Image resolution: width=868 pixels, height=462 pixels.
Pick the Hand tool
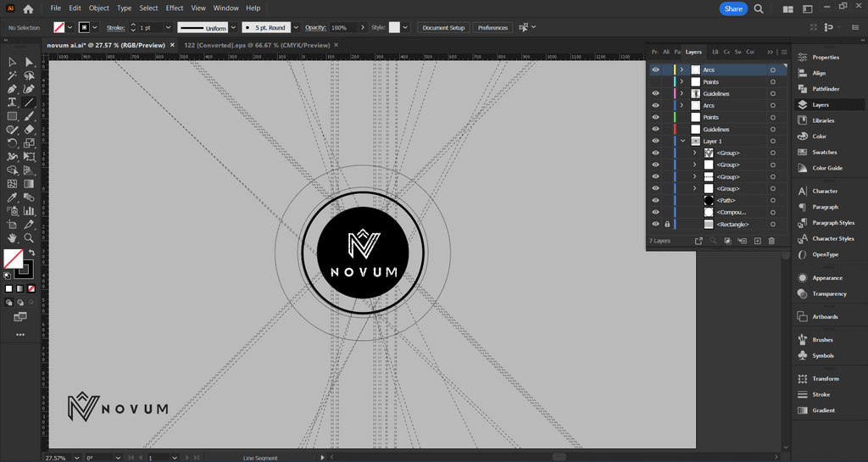tap(12, 238)
